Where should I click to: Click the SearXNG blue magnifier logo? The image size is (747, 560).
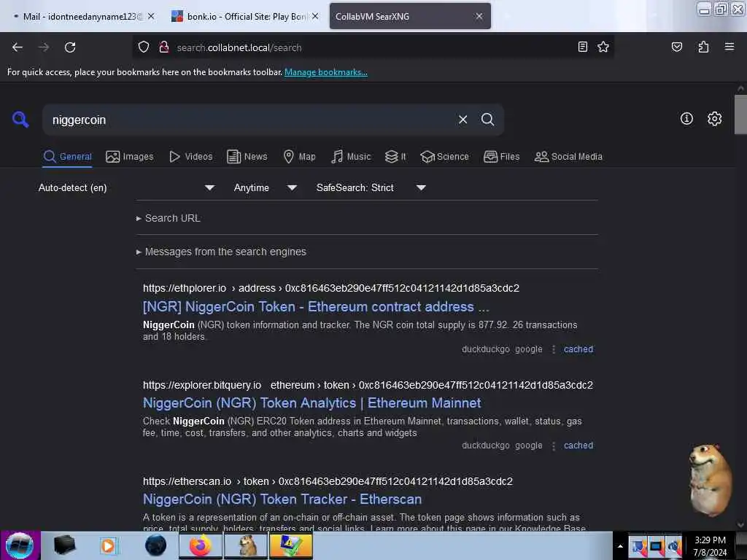(x=20, y=119)
